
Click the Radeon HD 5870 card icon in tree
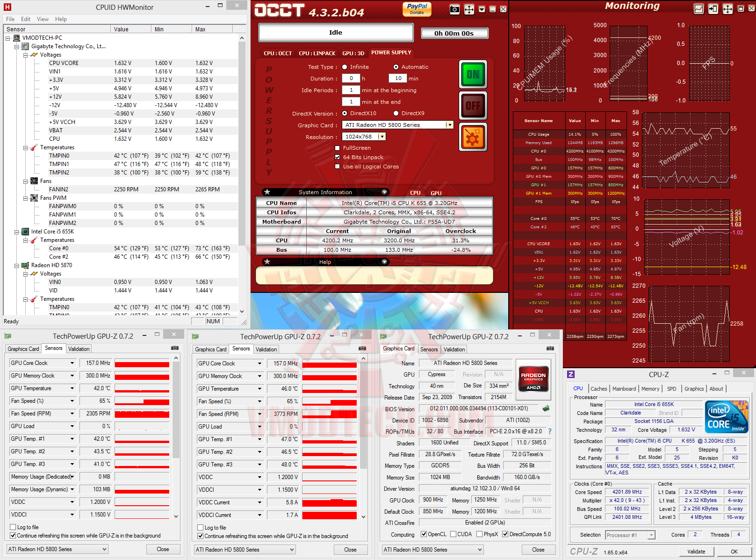26,265
